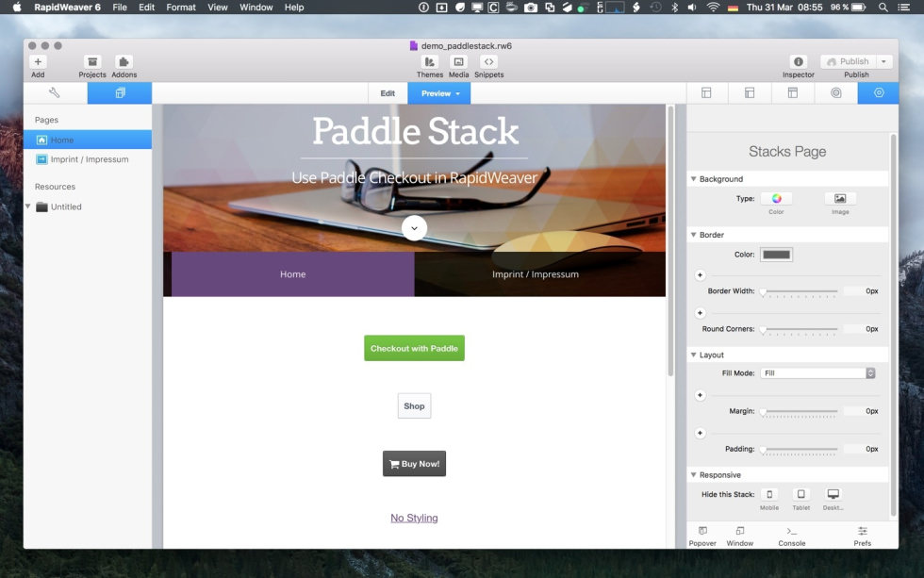
Task: Open the Wi-Fi status menu
Action: coord(713,7)
